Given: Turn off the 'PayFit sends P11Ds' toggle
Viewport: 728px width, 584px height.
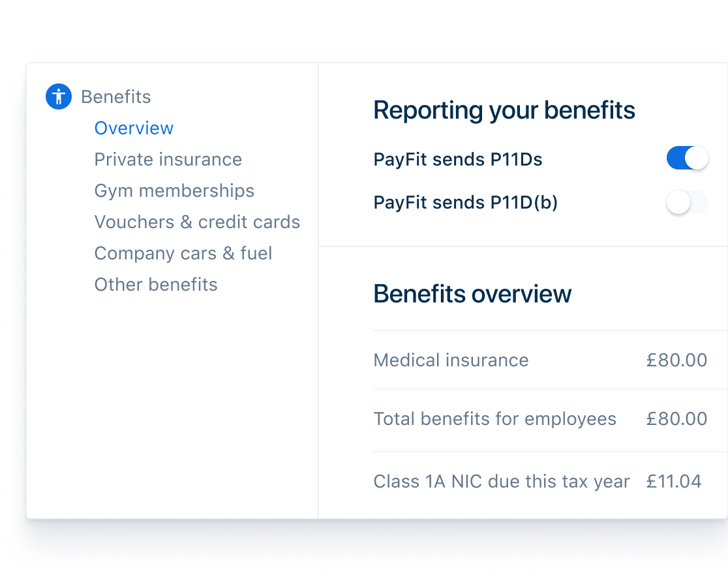Looking at the screenshot, I should (x=687, y=158).
